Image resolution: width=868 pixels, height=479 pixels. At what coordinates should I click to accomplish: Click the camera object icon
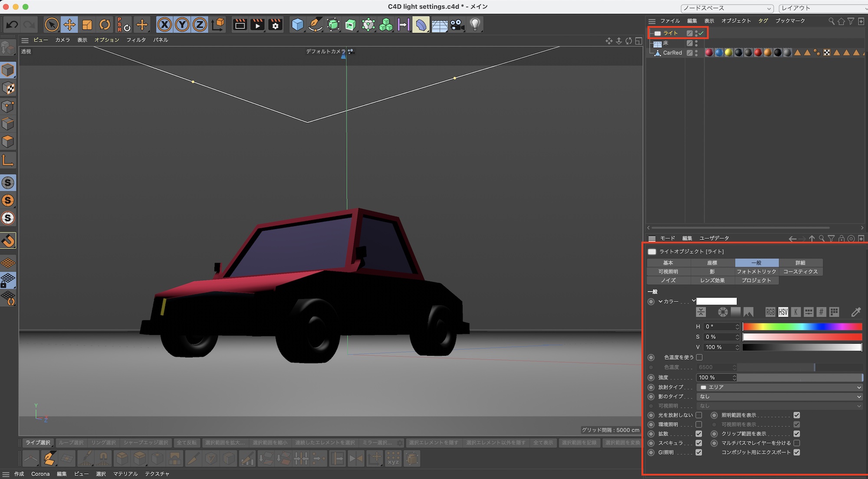(457, 25)
